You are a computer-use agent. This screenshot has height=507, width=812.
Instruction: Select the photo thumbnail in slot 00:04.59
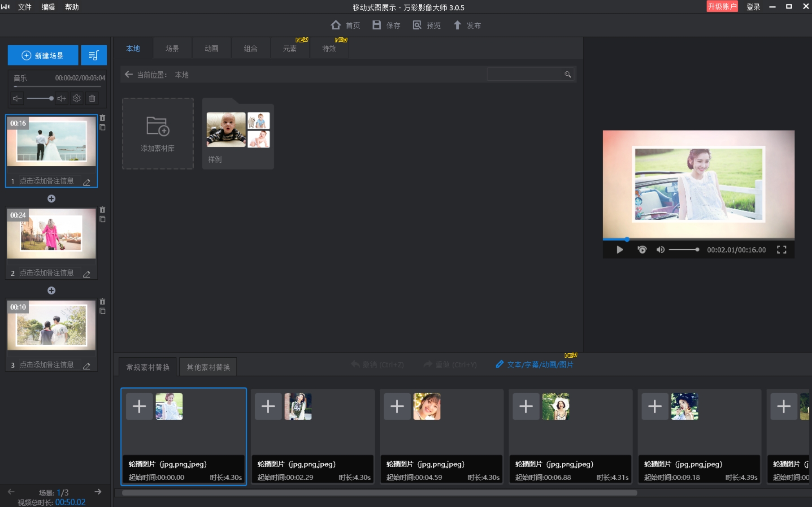click(427, 406)
